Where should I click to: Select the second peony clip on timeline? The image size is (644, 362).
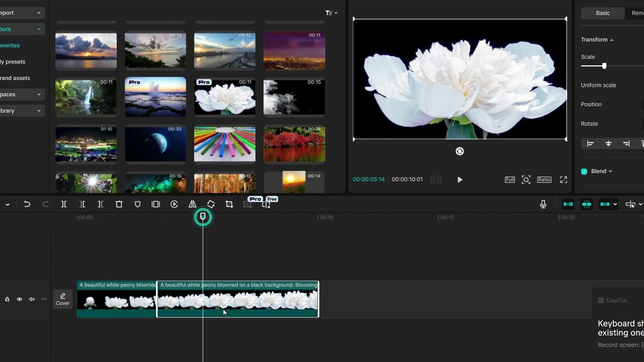tap(237, 299)
